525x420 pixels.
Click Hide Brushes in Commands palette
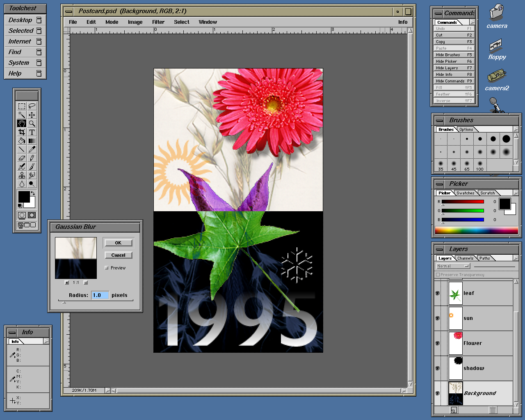(x=454, y=55)
